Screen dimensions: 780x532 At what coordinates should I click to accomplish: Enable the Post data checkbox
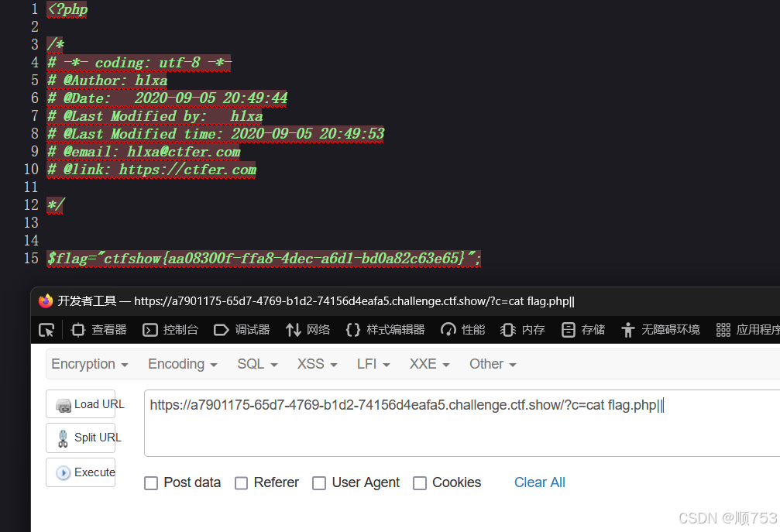pyautogui.click(x=151, y=482)
